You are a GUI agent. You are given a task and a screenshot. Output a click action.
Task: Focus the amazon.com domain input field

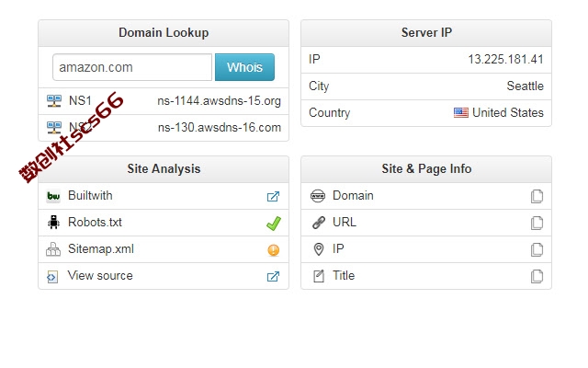pos(132,67)
